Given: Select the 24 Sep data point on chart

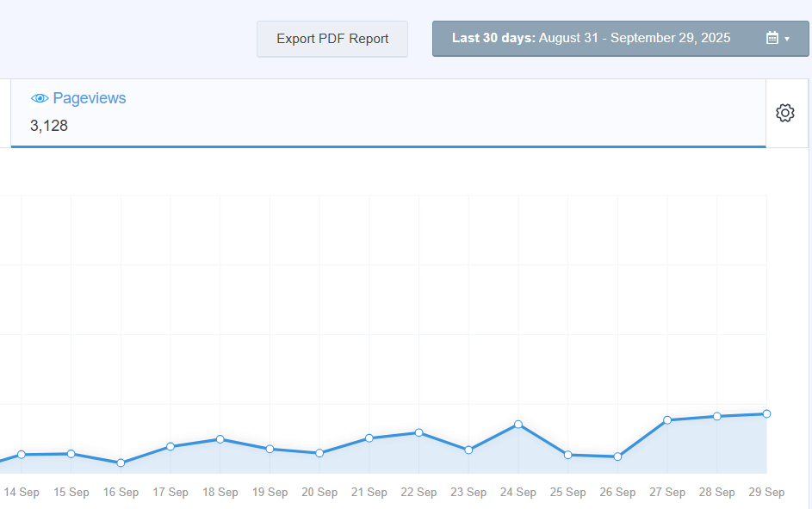Looking at the screenshot, I should [518, 424].
